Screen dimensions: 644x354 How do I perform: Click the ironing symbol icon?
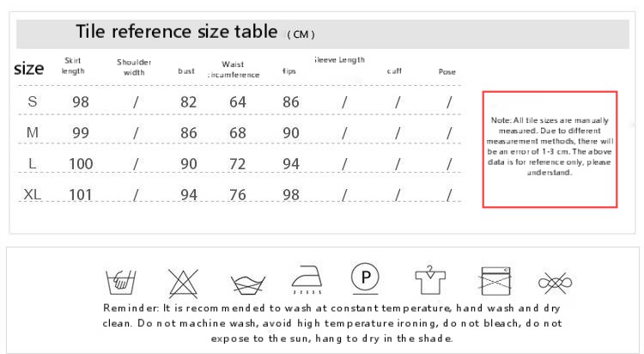click(x=307, y=280)
